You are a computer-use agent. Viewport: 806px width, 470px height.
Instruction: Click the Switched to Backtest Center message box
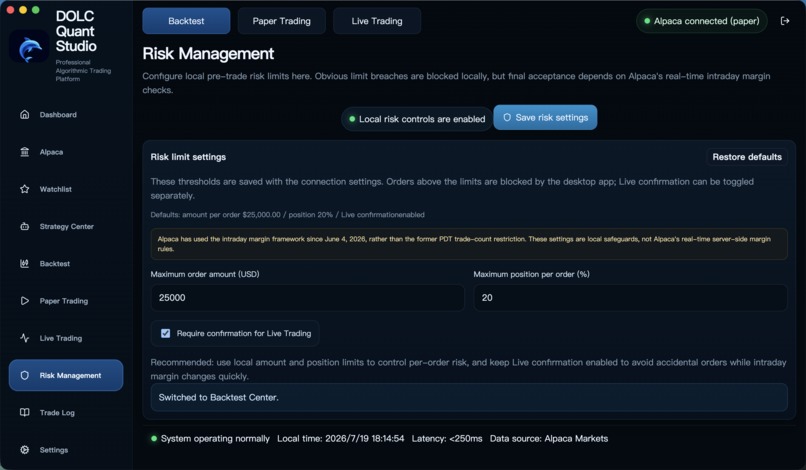pos(469,397)
